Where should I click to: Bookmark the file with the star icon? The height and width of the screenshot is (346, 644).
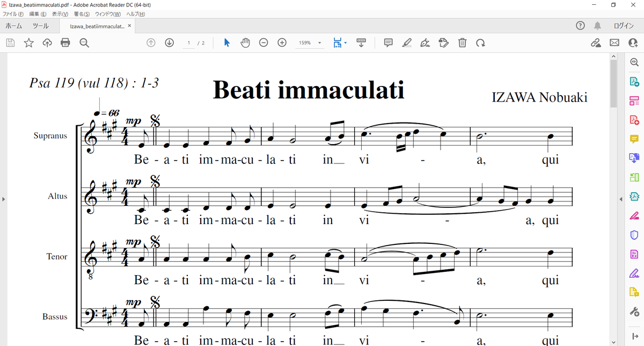28,43
